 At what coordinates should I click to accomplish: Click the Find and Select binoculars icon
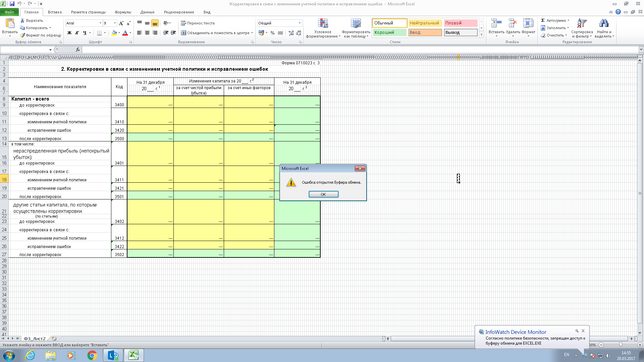pyautogui.click(x=604, y=23)
